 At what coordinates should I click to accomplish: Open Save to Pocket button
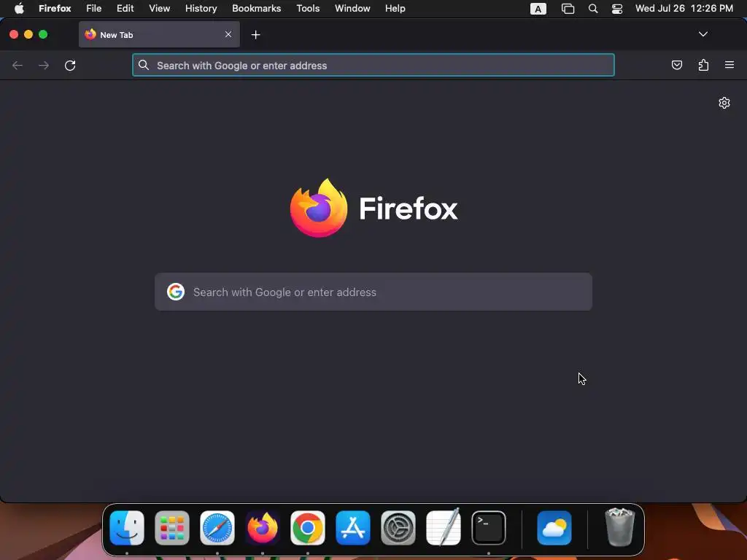click(676, 65)
